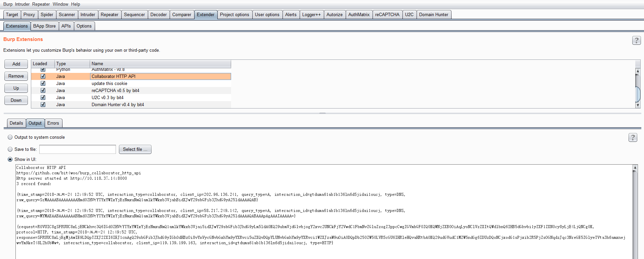The width and height of the screenshot is (644, 259).
Task: Select Show in UI radio option
Action: [10, 159]
